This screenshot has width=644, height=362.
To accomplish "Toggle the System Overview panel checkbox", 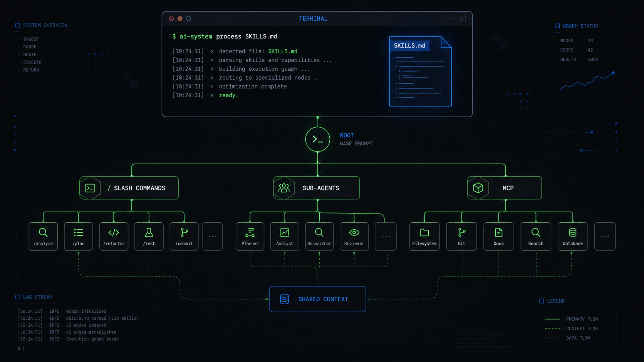I will (x=18, y=25).
